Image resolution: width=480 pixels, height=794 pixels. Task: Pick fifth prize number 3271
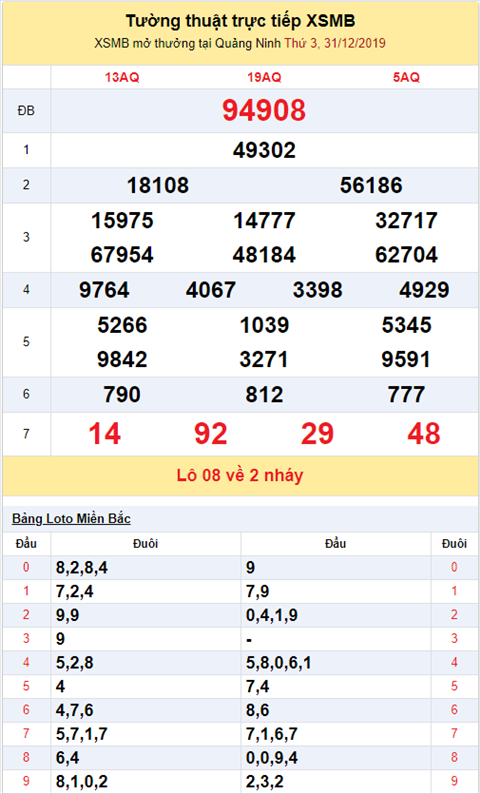click(264, 360)
